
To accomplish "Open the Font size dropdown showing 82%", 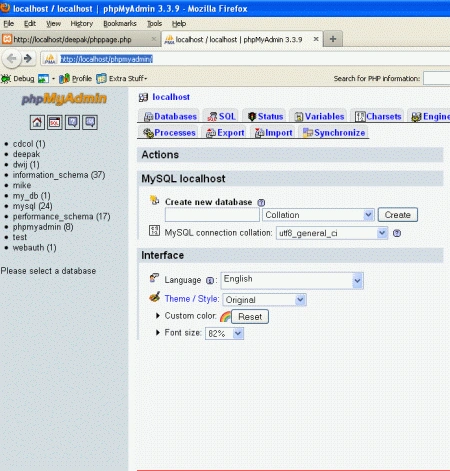I will pyautogui.click(x=224, y=333).
